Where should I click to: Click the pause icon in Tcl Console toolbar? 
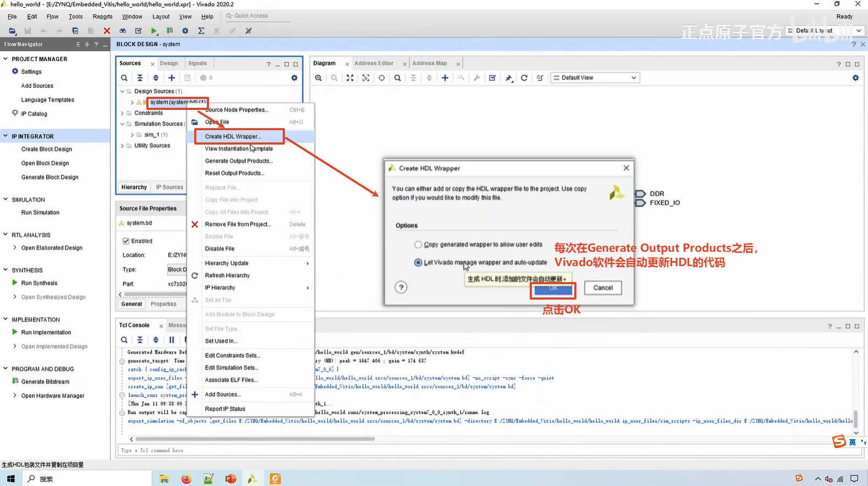172,340
